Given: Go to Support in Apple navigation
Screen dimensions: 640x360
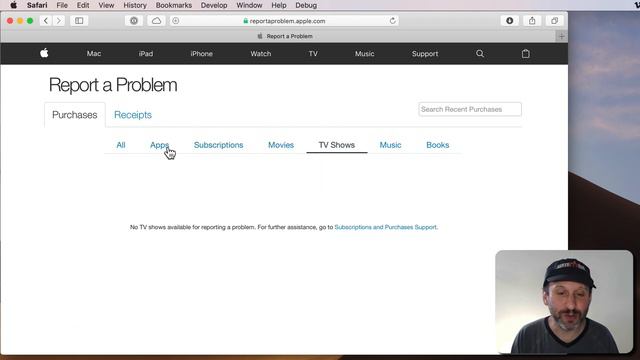Looking at the screenshot, I should (x=425, y=53).
